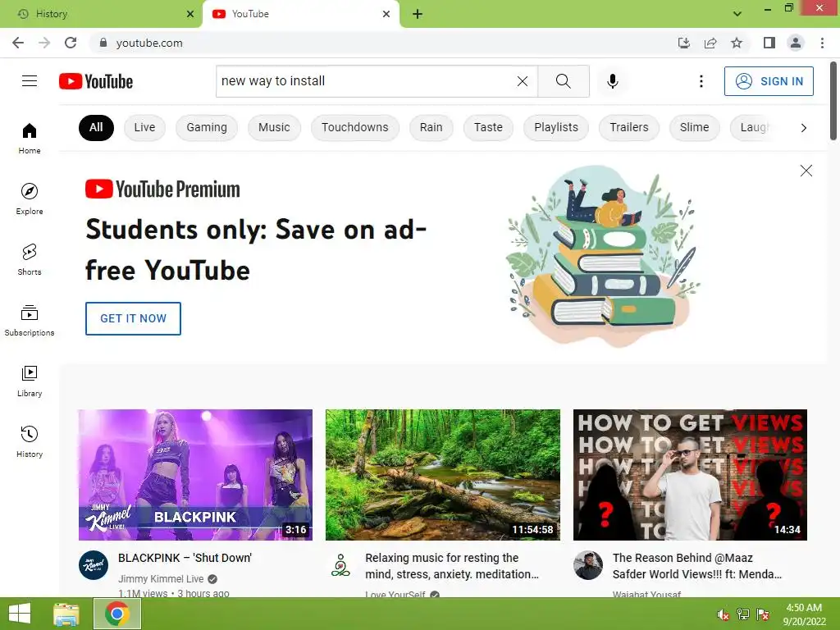Screen dimensions: 840x630
Task: Open tab search chevron in title bar
Action: (x=737, y=14)
